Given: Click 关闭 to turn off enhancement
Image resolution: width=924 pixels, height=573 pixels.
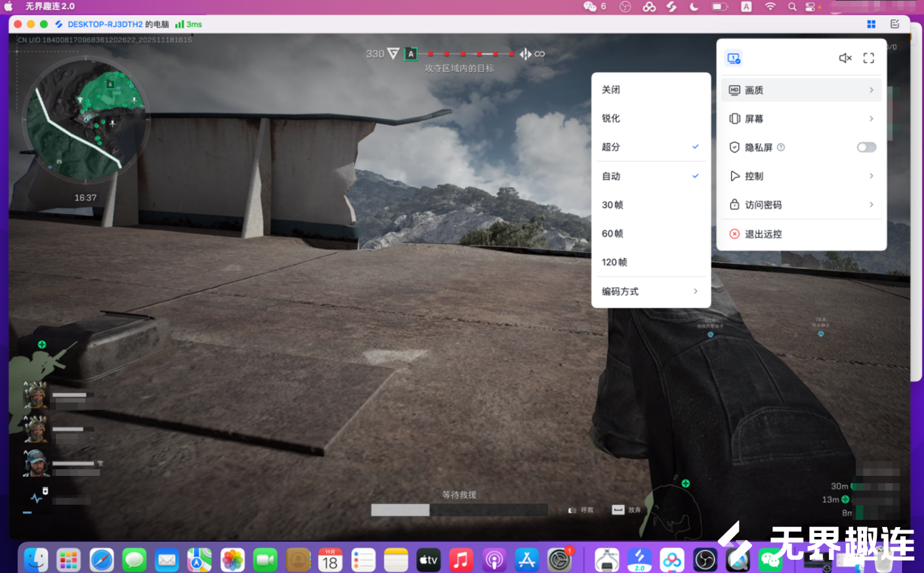Looking at the screenshot, I should [611, 90].
